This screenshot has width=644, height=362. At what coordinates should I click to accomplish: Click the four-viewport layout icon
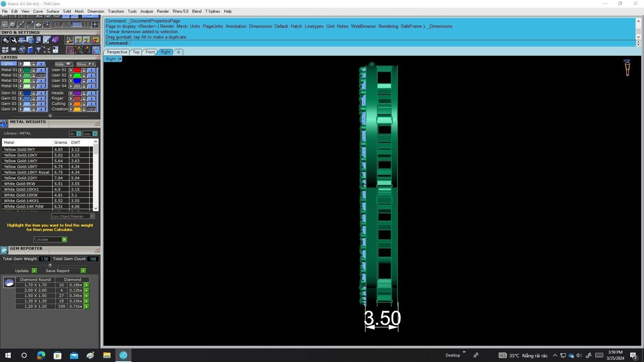tap(5, 50)
